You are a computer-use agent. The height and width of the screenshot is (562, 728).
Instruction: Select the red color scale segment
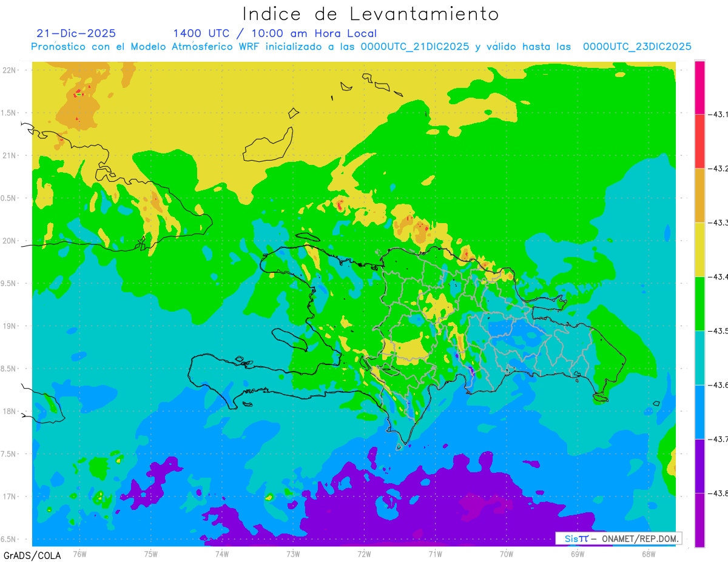pos(699,141)
